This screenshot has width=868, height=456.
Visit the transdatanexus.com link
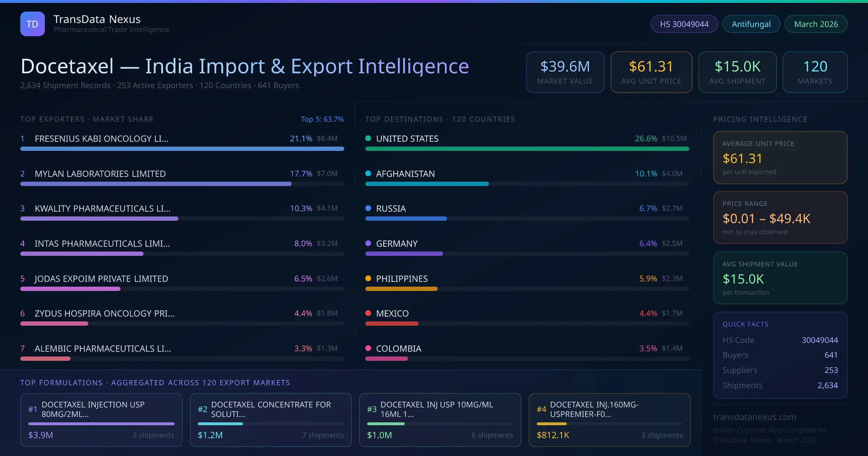click(754, 417)
